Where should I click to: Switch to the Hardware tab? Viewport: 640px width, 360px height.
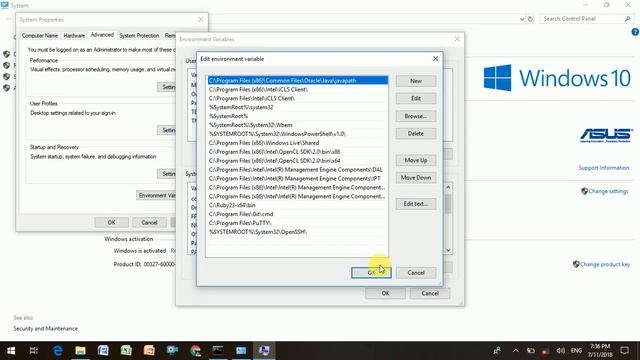(x=74, y=36)
